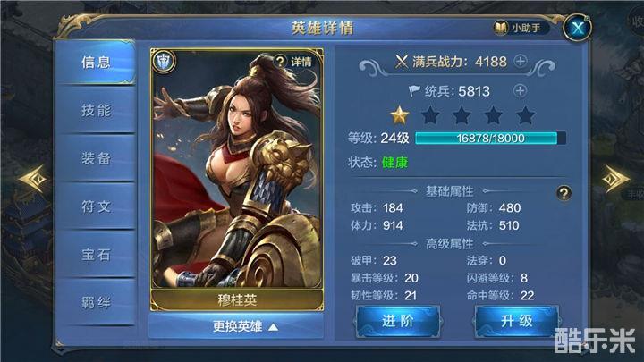Switch to the 技能 tab
Screen dimensions: 644x362
click(x=96, y=110)
